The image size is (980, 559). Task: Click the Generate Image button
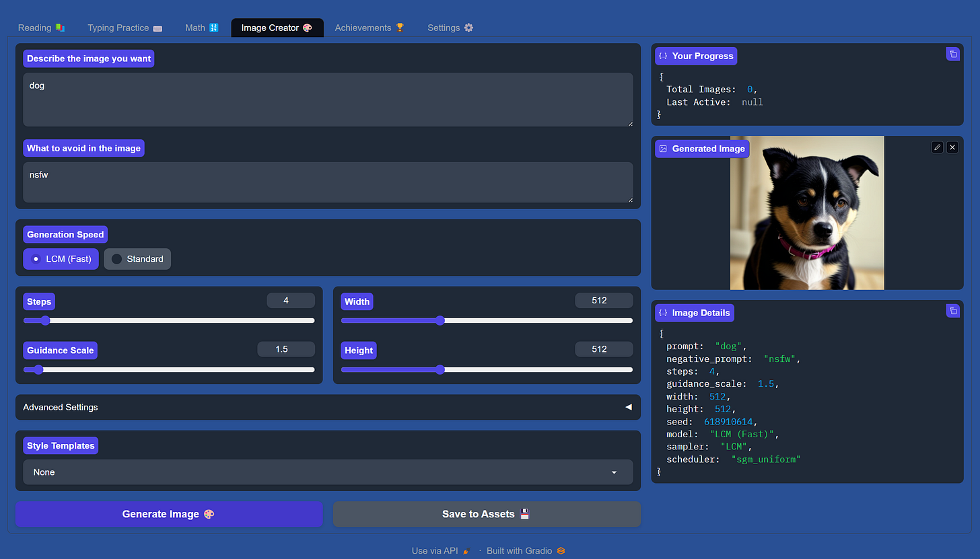coord(169,514)
